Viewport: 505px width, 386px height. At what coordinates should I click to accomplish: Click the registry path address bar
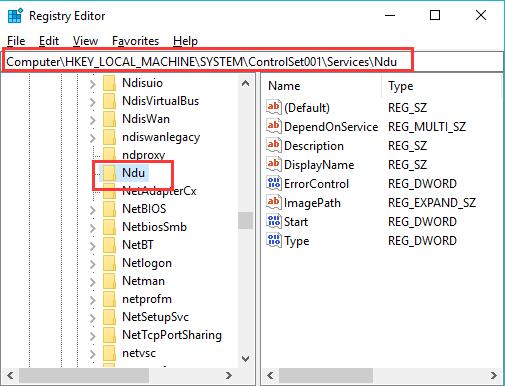tap(252, 62)
